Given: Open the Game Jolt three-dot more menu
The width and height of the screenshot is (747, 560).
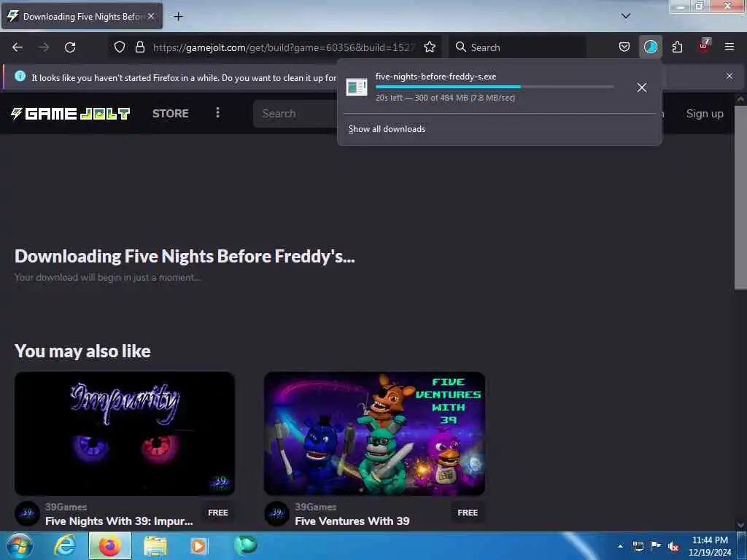Looking at the screenshot, I should 217,113.
